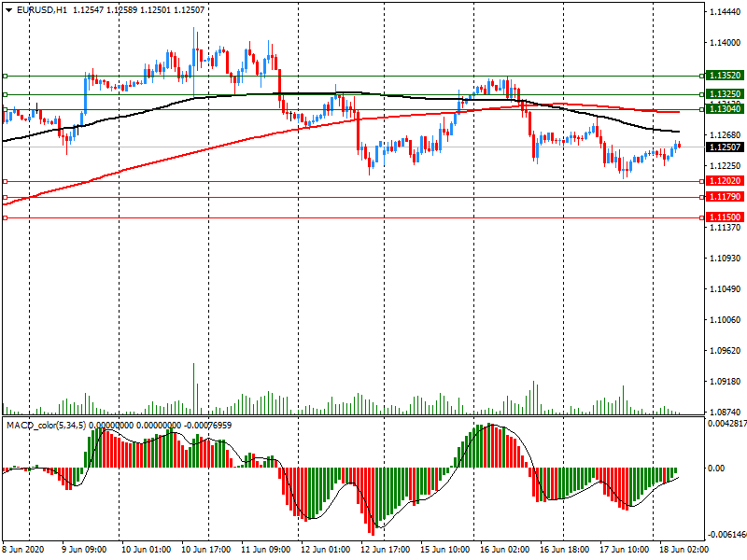Image resolution: width=747 pixels, height=560 pixels.
Task: Click left anchor square of the 1.11500 line
Action: coord(5,217)
